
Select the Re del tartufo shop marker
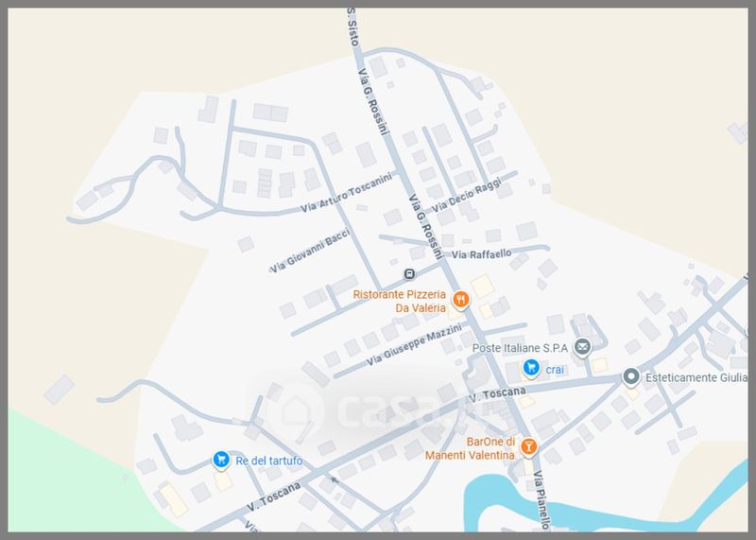[x=221, y=460]
